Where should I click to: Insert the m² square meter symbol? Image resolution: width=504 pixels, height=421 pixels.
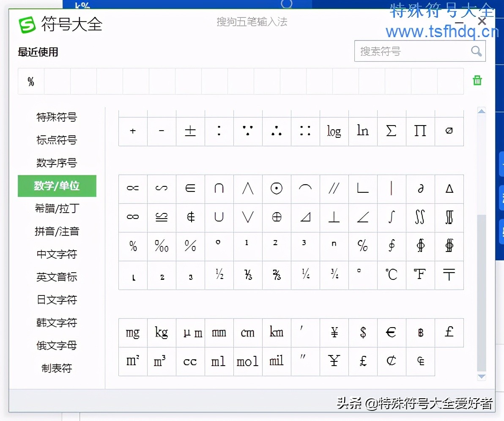tap(133, 361)
